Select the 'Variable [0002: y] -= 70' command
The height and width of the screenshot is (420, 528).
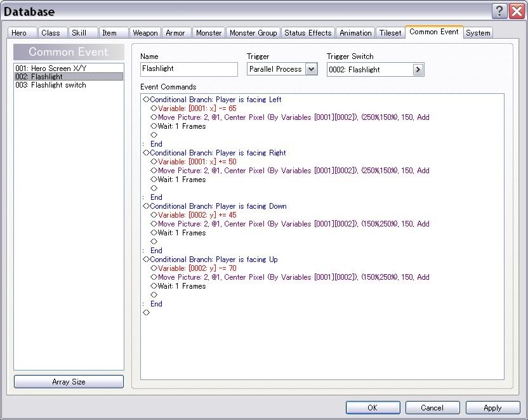(x=197, y=268)
